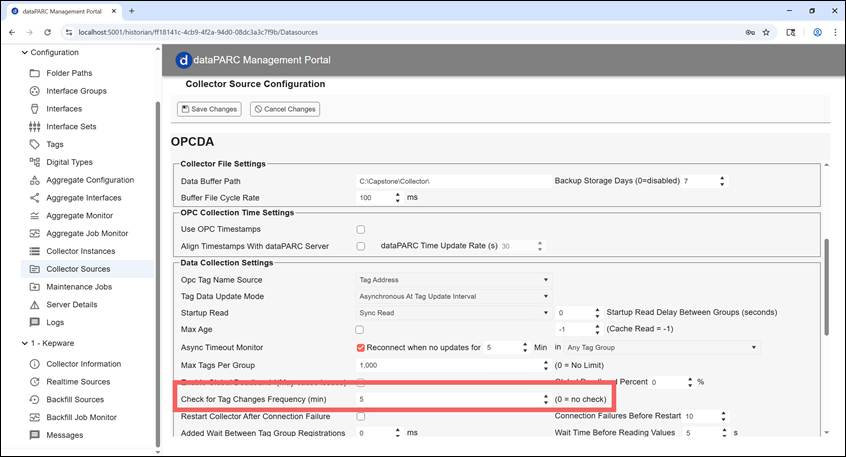Image resolution: width=846 pixels, height=457 pixels.
Task: Open Server Details page
Action: 72,304
